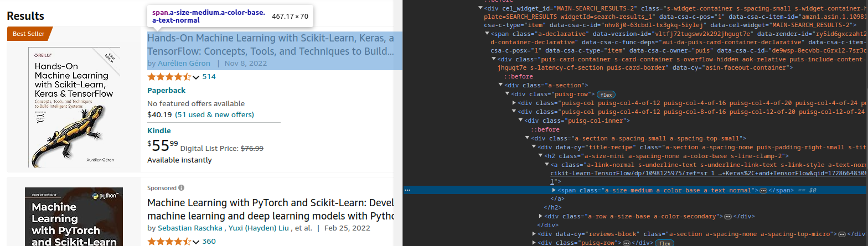Open author Aurélien Géron's page
The height and width of the screenshot is (246, 868).
184,63
